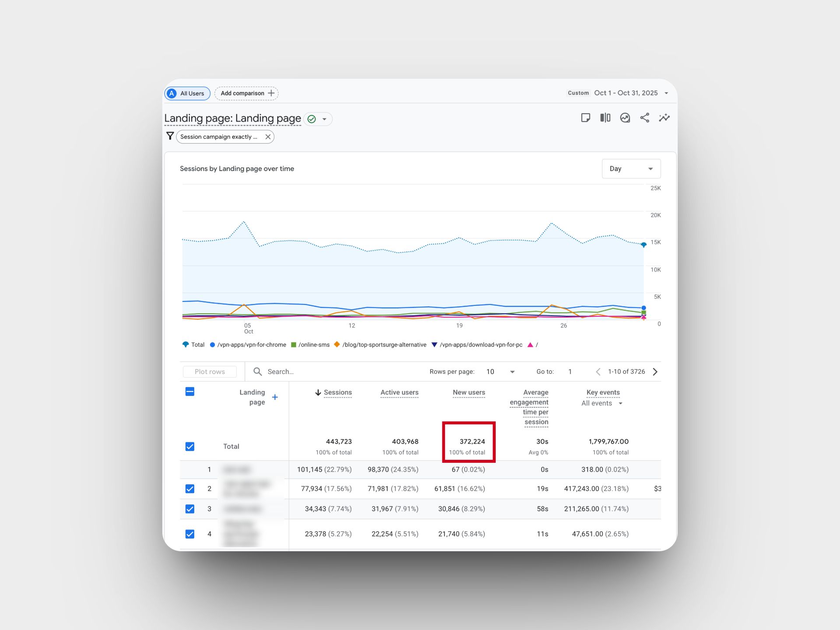Expand the custom date range picker
Screen dimensions: 840x630
(x=666, y=93)
